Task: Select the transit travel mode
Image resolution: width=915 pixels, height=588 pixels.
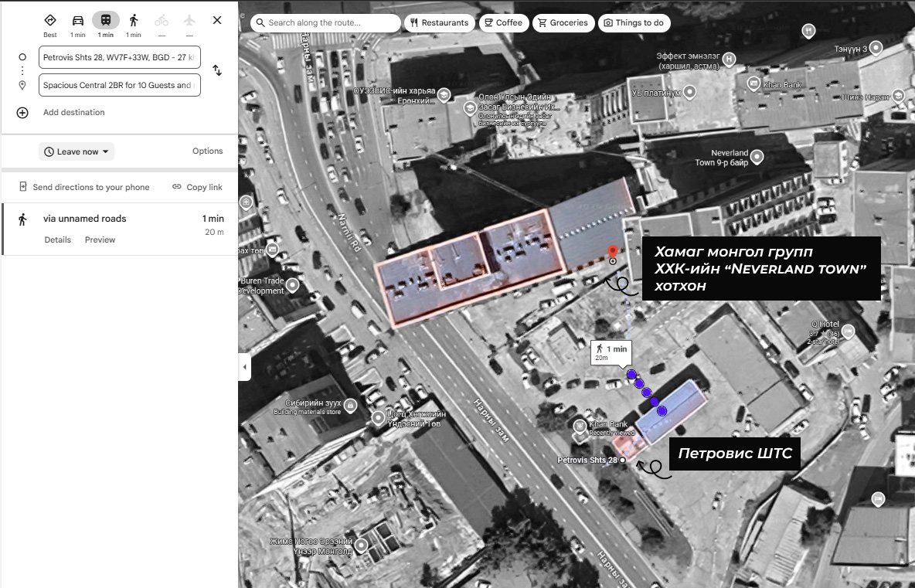Action: pos(106,21)
